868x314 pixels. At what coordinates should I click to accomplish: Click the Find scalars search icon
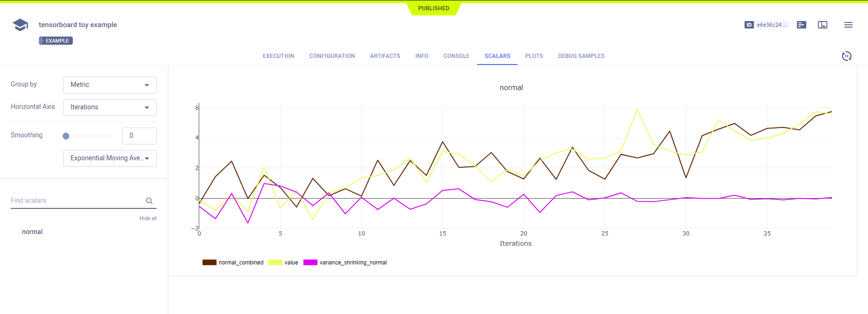tap(149, 201)
